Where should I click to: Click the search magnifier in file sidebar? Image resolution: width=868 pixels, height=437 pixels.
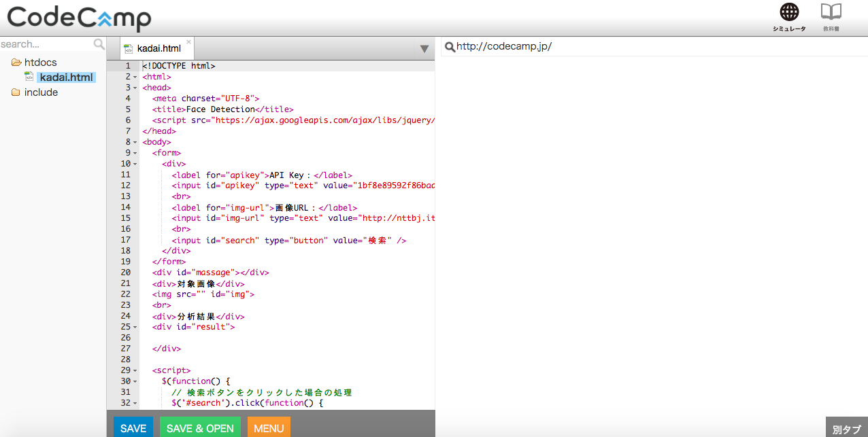coord(99,44)
